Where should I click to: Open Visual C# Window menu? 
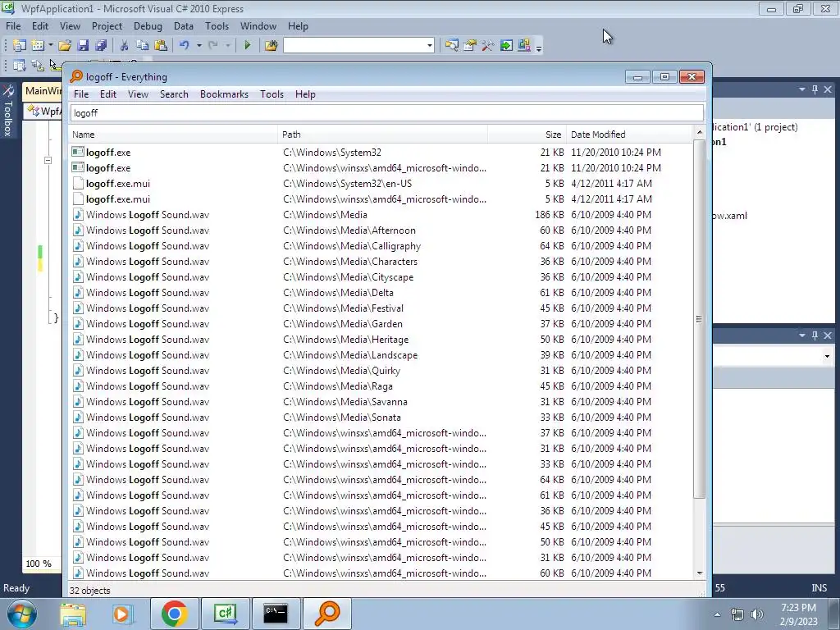coord(258,25)
